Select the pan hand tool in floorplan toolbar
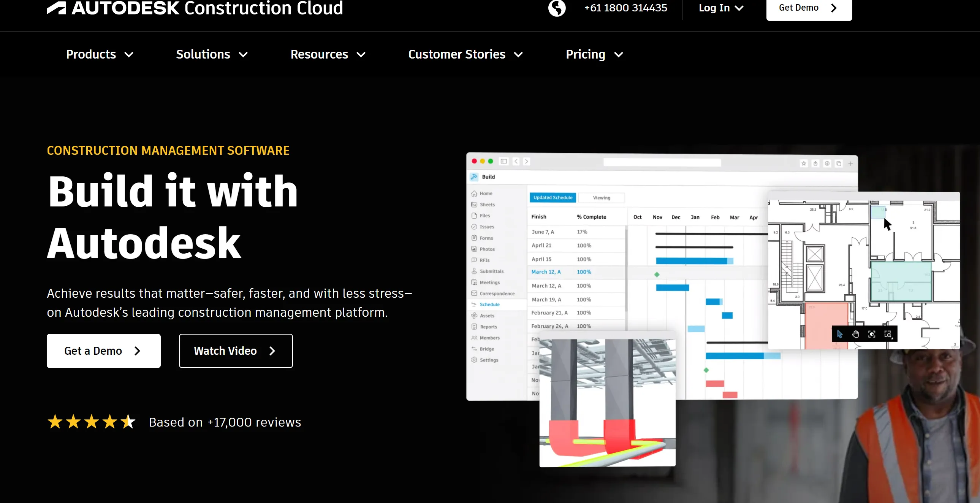Image resolution: width=980 pixels, height=503 pixels. (856, 334)
